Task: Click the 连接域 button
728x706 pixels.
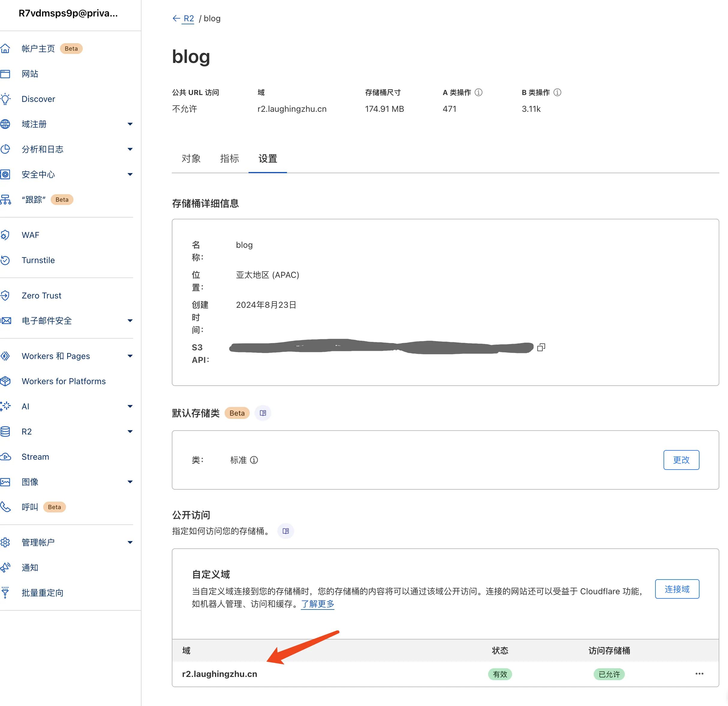Action: (x=677, y=589)
